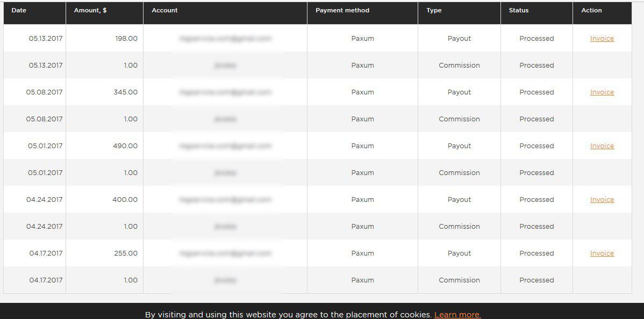Viewport: 644px width, 319px height.
Task: Click the Type column header
Action: 434,10
